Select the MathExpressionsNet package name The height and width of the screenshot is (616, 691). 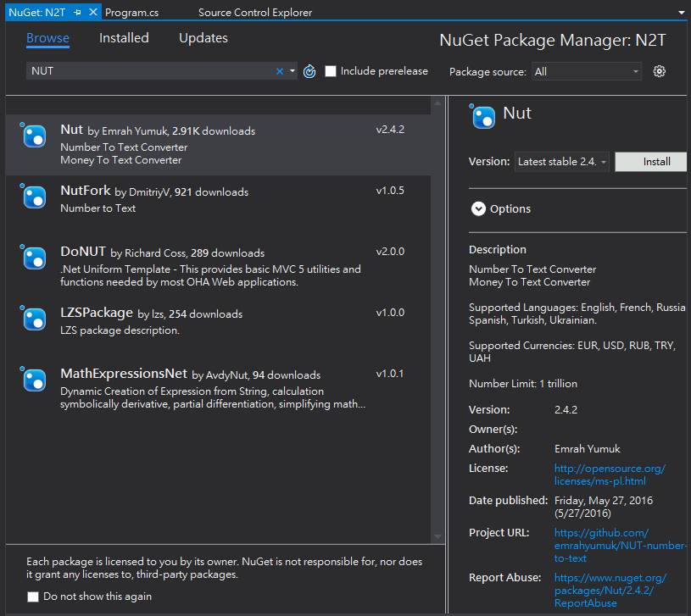tap(124, 374)
